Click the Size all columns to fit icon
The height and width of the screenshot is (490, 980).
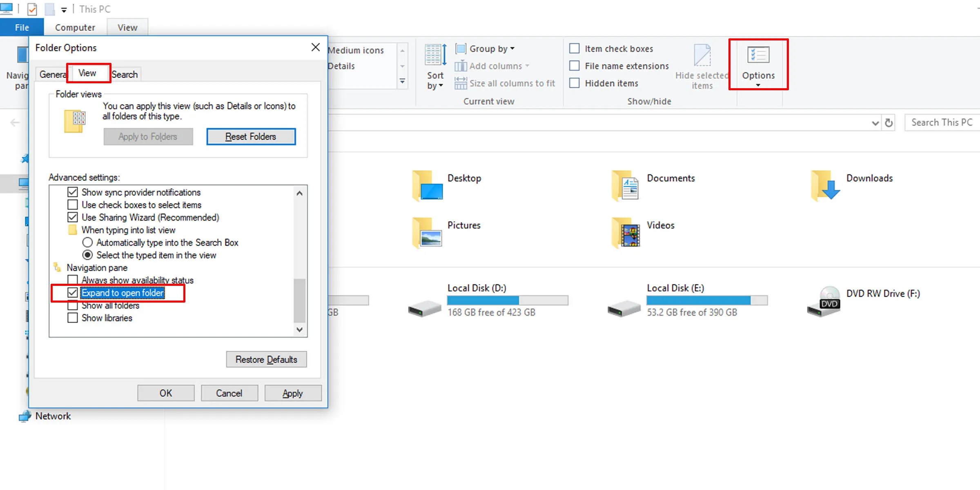[461, 83]
